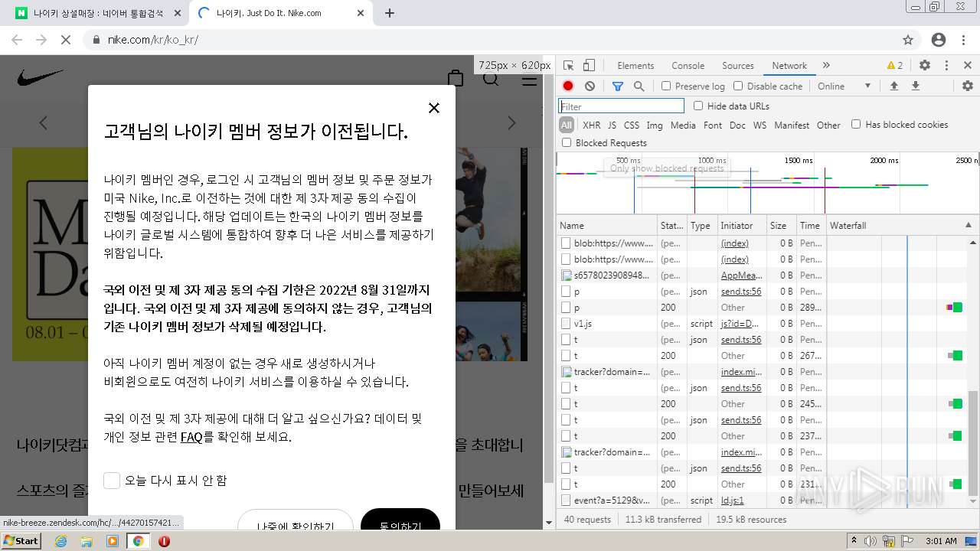
Task: Import HAR file upload arrow icon
Action: tap(893, 86)
